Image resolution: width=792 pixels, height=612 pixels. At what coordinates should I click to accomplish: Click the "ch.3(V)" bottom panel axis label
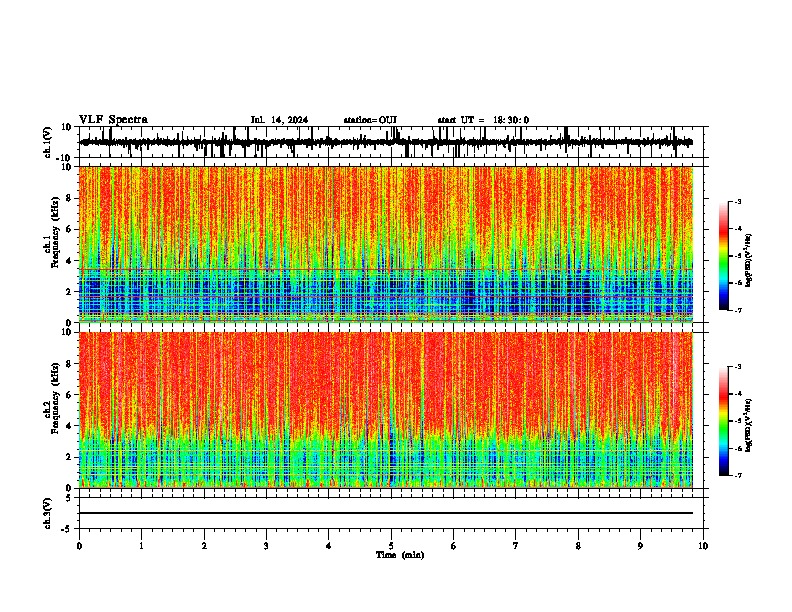(x=48, y=514)
